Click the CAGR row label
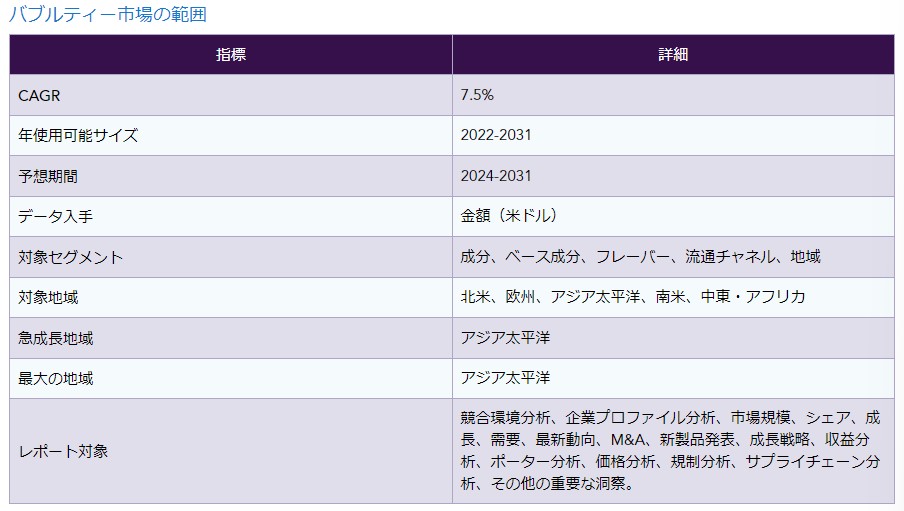Viewport: 904px width, 511px height. pyautogui.click(x=40, y=95)
